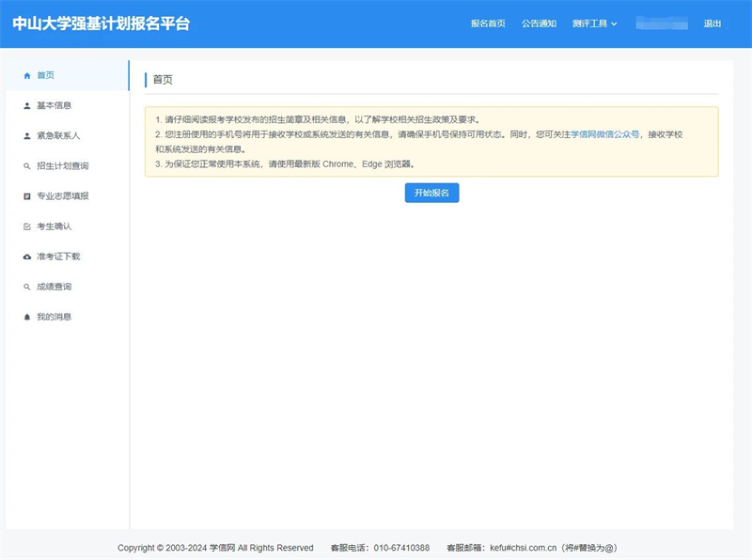Click the 中山大学强基计划报名平台 title
The image size is (752, 560).
[x=102, y=23]
